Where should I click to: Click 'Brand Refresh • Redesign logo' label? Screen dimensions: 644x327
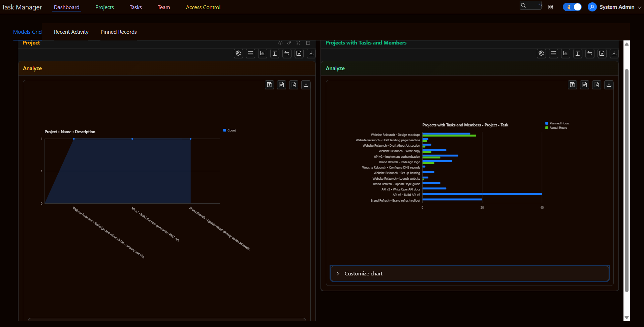coord(399,162)
